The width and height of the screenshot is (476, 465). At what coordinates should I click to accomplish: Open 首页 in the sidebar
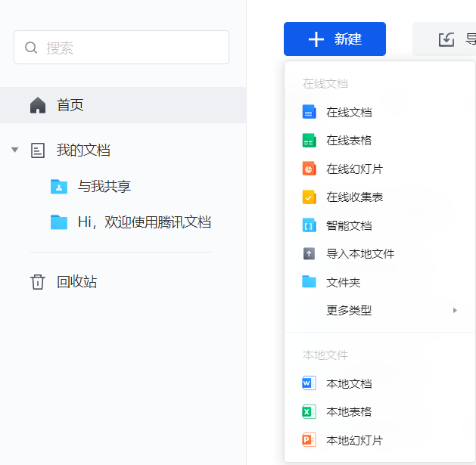coord(123,105)
